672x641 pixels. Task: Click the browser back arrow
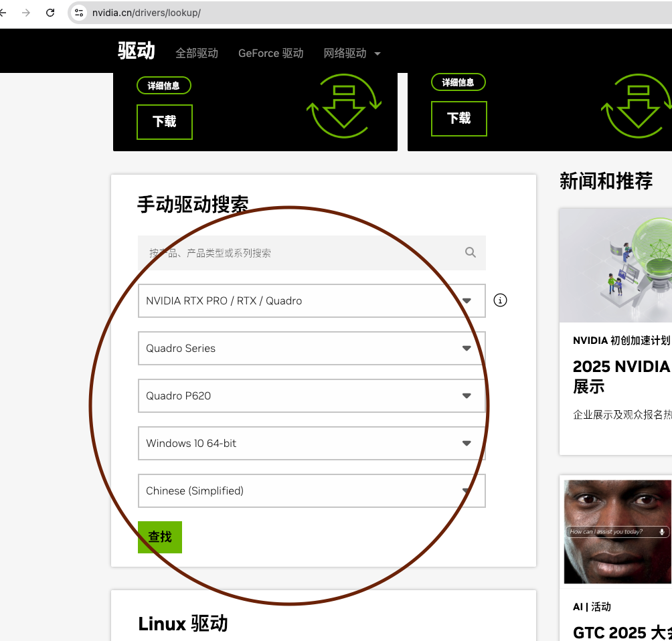(3, 13)
